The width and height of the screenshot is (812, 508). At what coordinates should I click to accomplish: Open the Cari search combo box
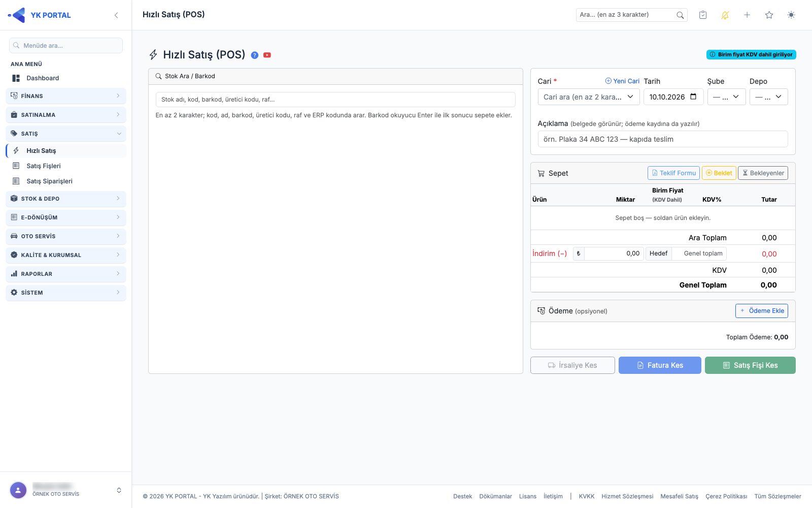point(589,97)
